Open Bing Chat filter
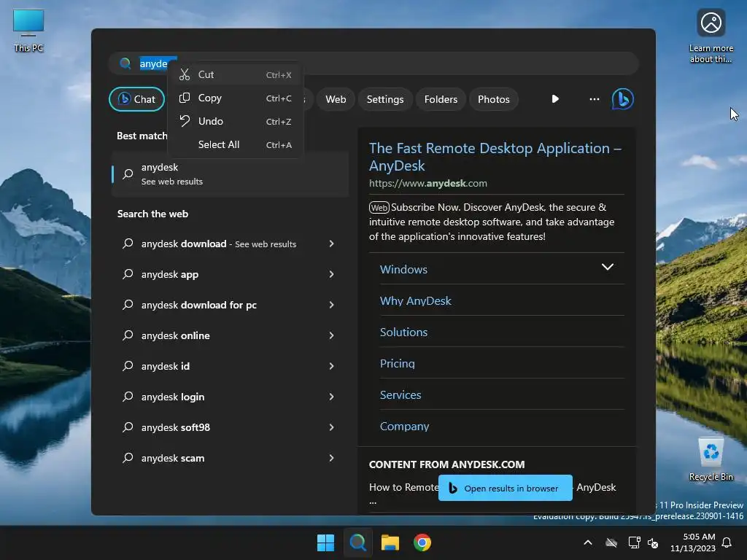 pos(136,99)
